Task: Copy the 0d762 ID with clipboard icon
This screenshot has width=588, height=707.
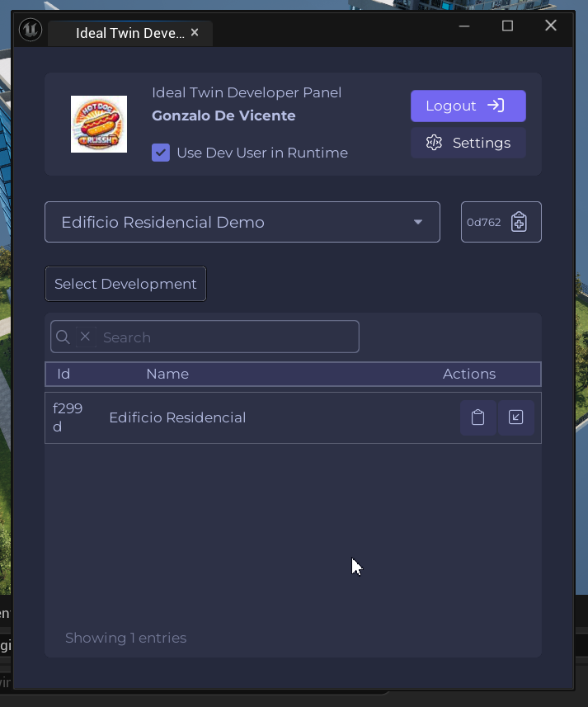Action: click(x=519, y=222)
